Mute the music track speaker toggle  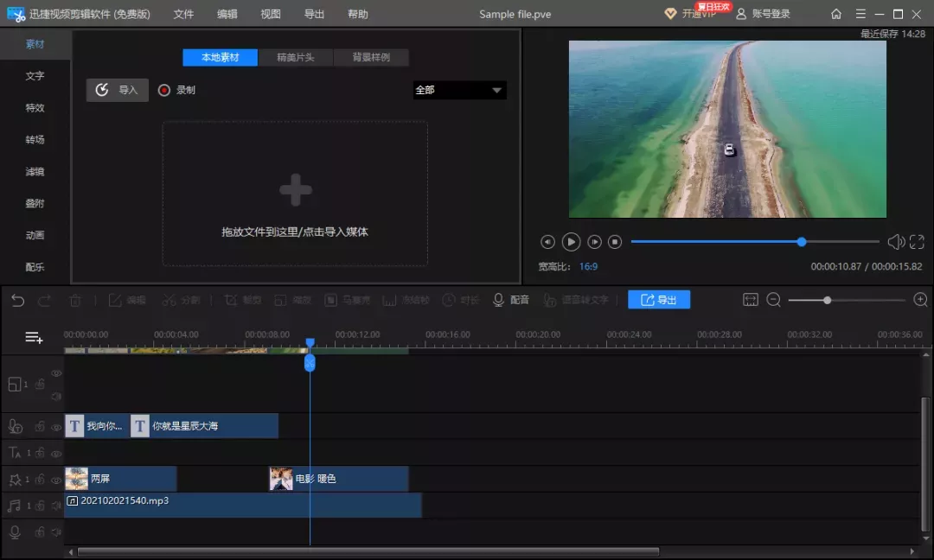56,506
